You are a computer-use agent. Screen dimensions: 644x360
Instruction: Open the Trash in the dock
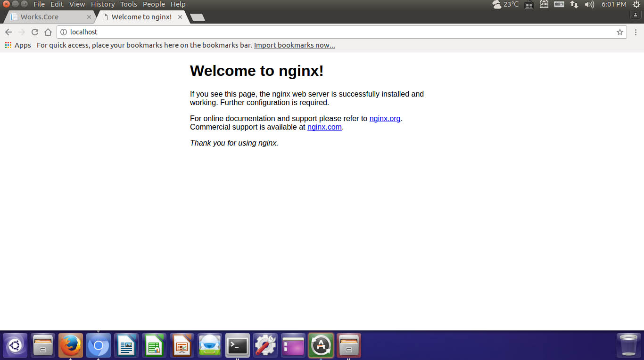(629, 345)
